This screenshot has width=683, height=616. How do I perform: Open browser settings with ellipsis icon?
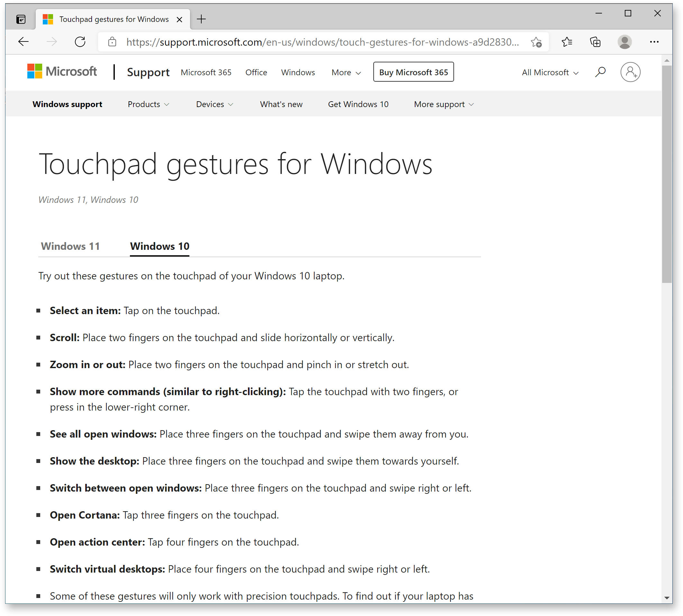[x=654, y=41]
